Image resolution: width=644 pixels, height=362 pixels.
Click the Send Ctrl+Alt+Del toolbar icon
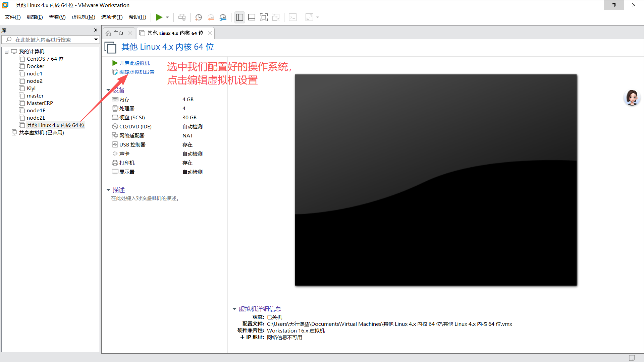[x=182, y=17]
